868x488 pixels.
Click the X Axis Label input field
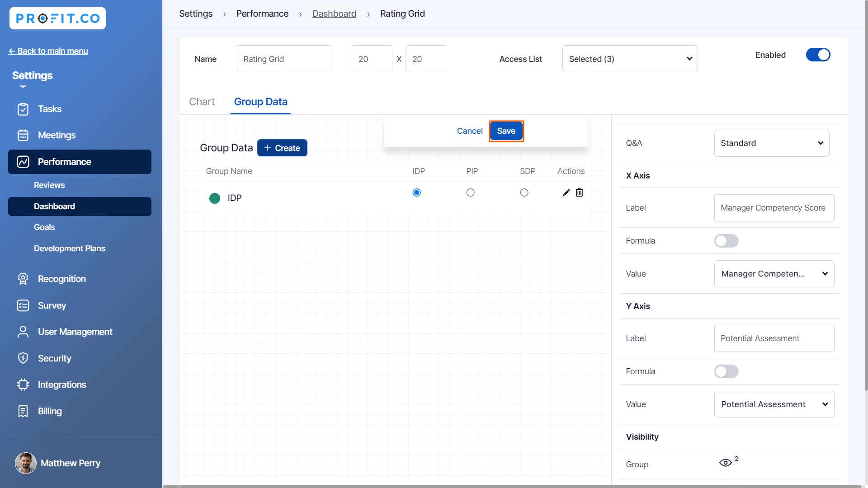point(774,208)
